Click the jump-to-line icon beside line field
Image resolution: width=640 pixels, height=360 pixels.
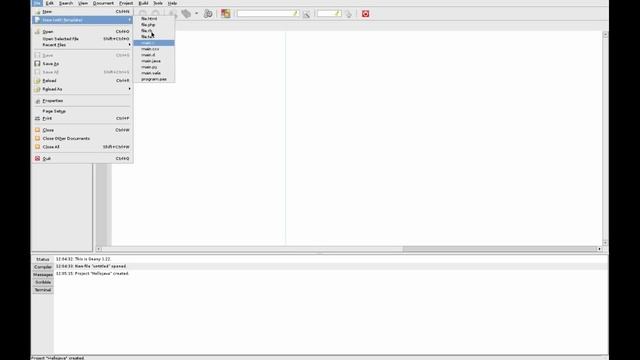(349, 14)
